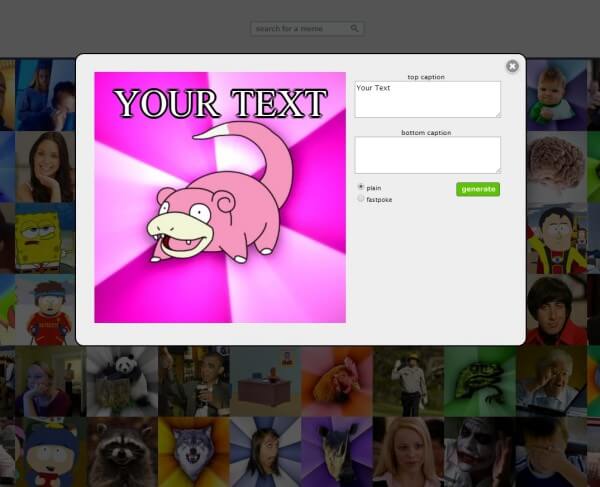Viewport: 600px width, 487px height.
Task: Open the Spongebob meme thumbnail
Action: pyautogui.click(x=45, y=238)
